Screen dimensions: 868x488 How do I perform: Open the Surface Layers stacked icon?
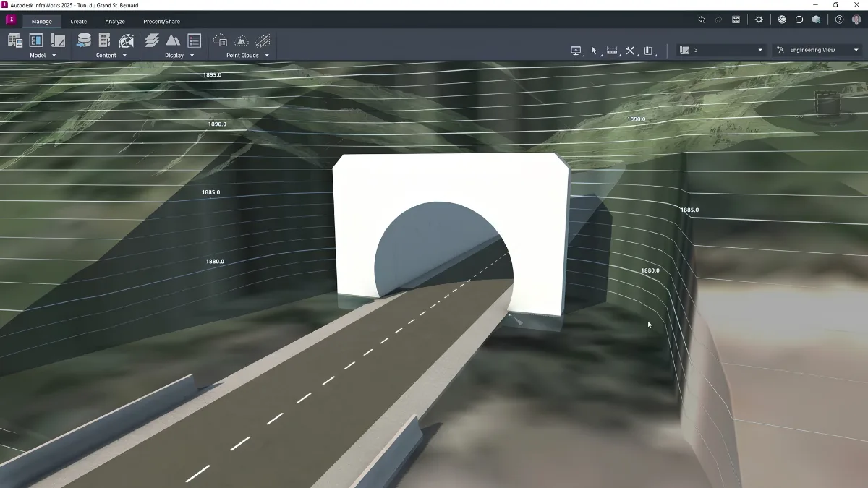click(152, 40)
